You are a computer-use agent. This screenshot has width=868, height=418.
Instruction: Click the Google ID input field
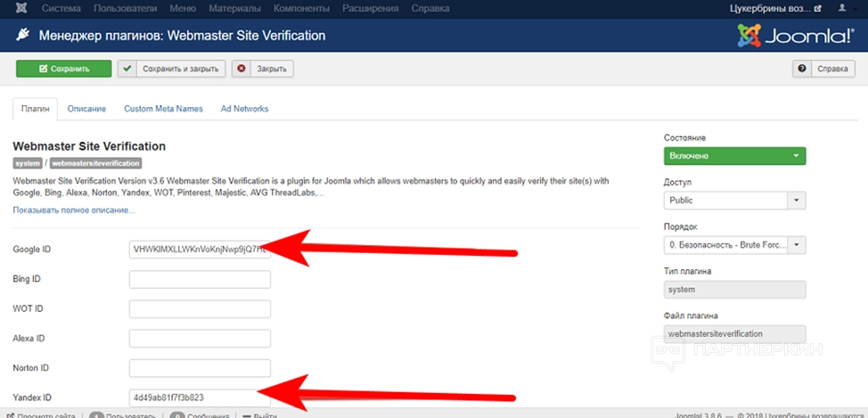click(x=200, y=250)
